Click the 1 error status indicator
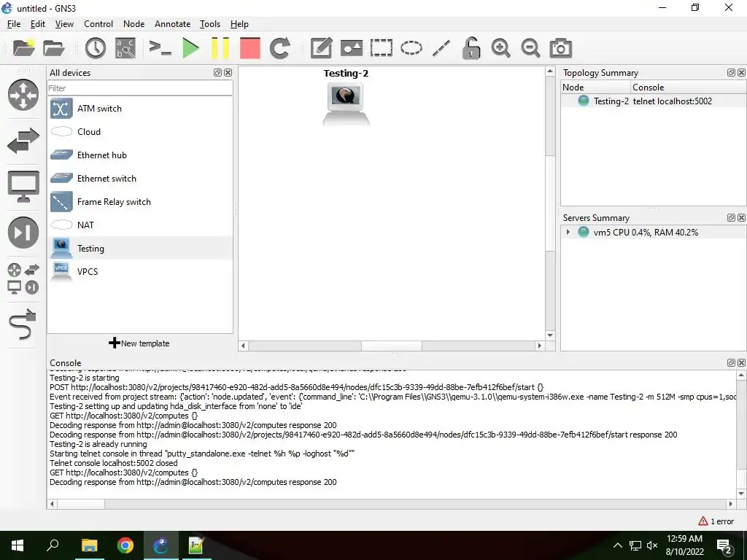The width and height of the screenshot is (747, 560). pos(716,521)
